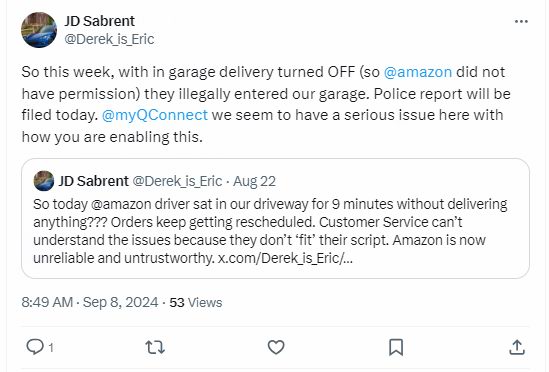
Task: Like the tweet with heart icon
Action: [276, 347]
